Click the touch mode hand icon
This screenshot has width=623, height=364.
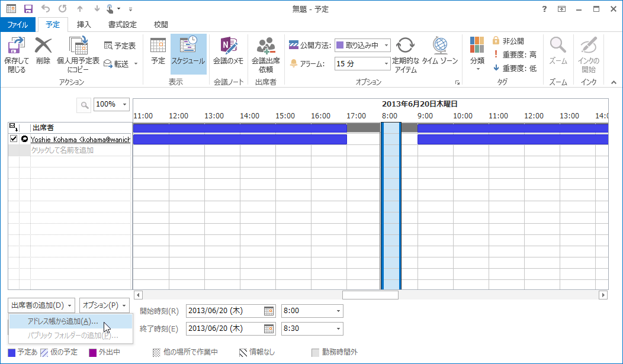(x=110, y=9)
